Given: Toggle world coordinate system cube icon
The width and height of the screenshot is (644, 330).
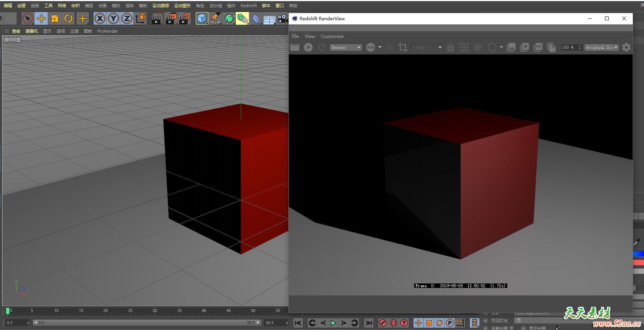Looking at the screenshot, I should (x=141, y=18).
